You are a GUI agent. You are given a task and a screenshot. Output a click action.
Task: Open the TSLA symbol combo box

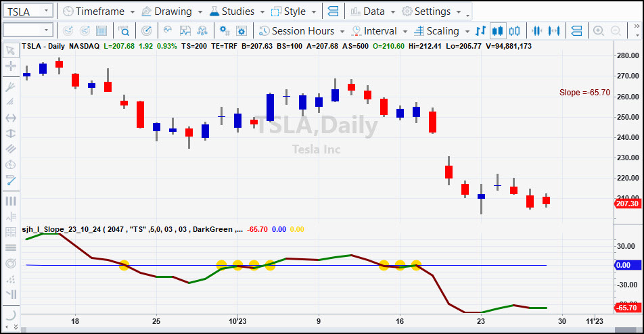[28, 11]
